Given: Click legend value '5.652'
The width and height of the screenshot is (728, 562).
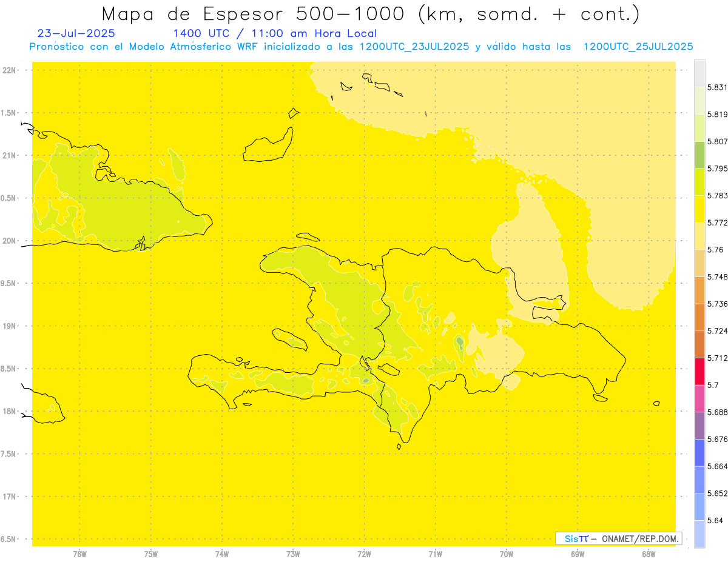Looking at the screenshot, I should [x=718, y=493].
